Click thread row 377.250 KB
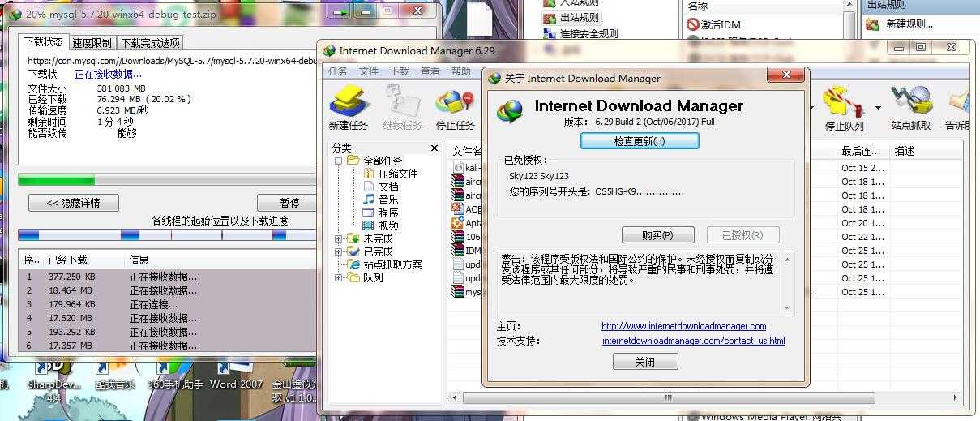The height and width of the screenshot is (421, 980). coord(168,277)
